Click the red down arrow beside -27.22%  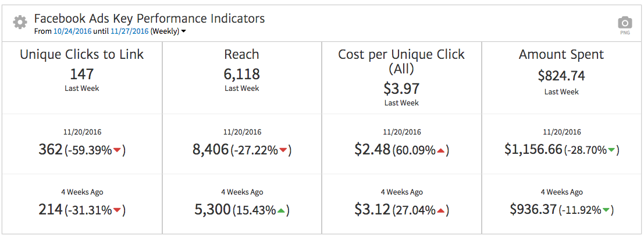point(283,151)
